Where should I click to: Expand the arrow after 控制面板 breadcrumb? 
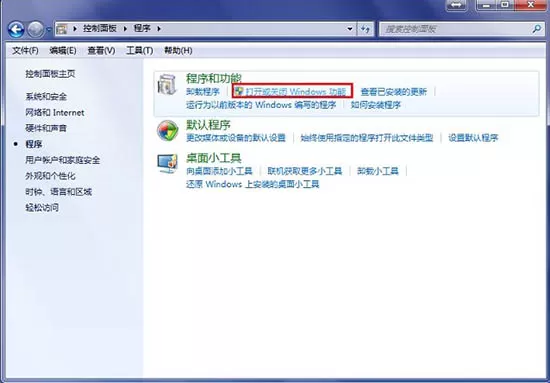click(x=125, y=29)
